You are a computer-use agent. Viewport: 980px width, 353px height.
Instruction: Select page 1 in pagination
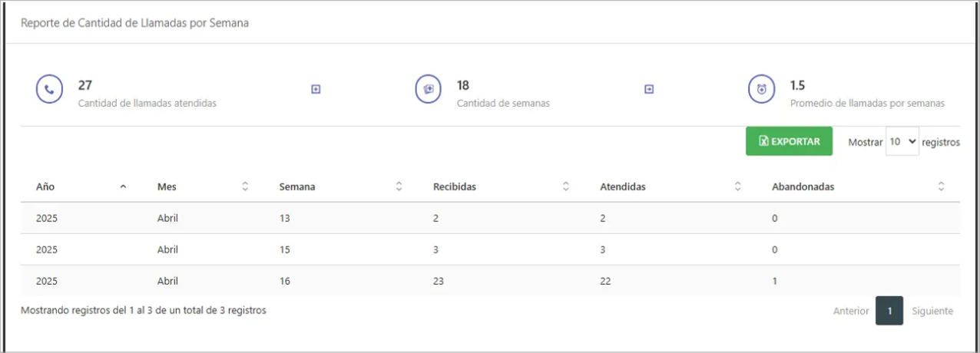click(x=889, y=311)
